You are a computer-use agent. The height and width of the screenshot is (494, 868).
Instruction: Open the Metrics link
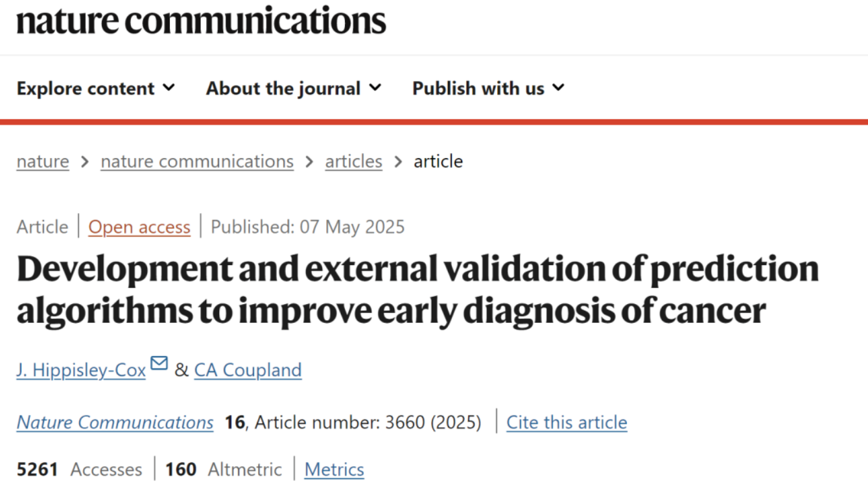334,469
